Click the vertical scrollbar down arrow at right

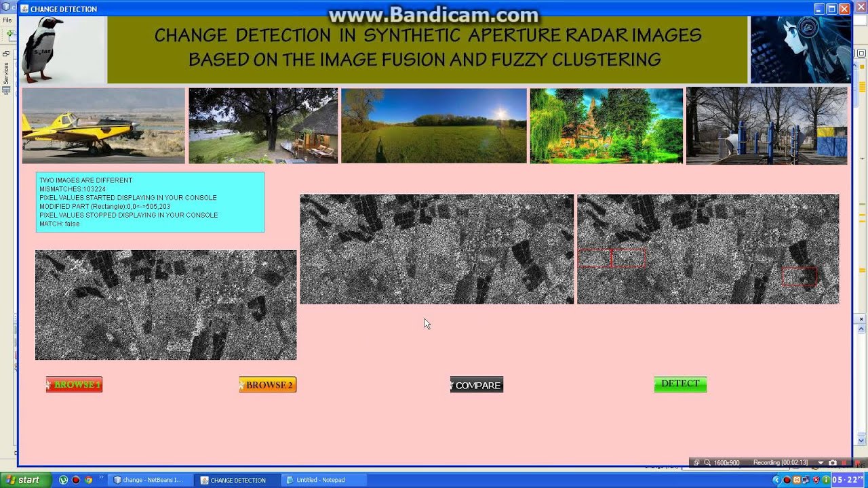tap(861, 441)
